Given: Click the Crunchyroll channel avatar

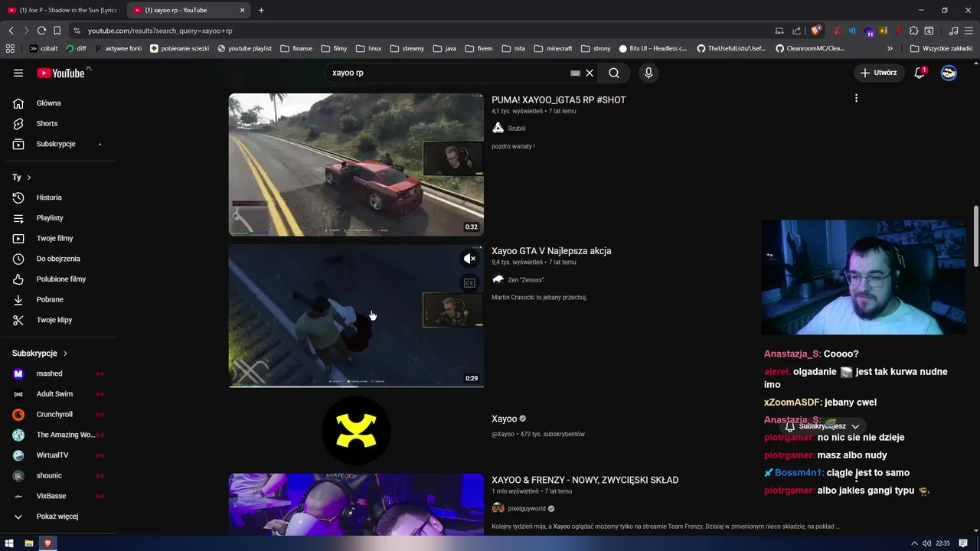Looking at the screenshot, I should pos(18,414).
